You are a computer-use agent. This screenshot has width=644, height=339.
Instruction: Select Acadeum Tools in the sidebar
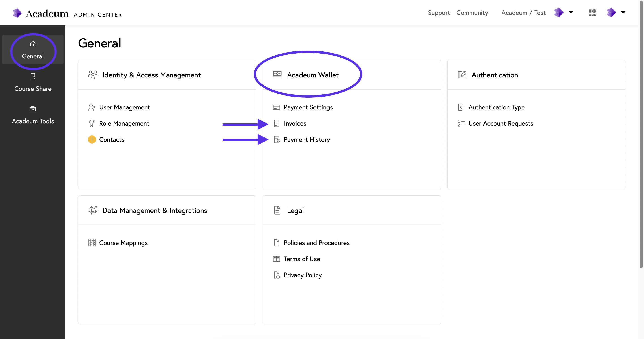tap(33, 115)
